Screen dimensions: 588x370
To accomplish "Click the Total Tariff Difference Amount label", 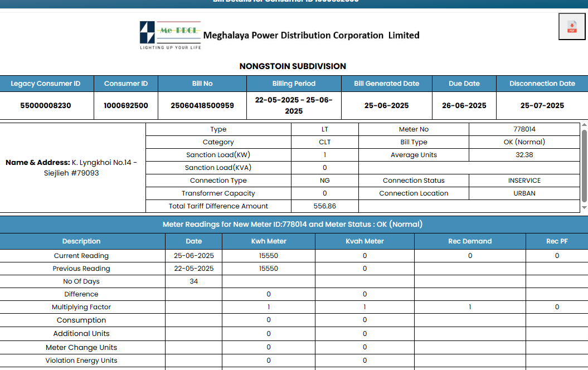I will click(x=218, y=206).
